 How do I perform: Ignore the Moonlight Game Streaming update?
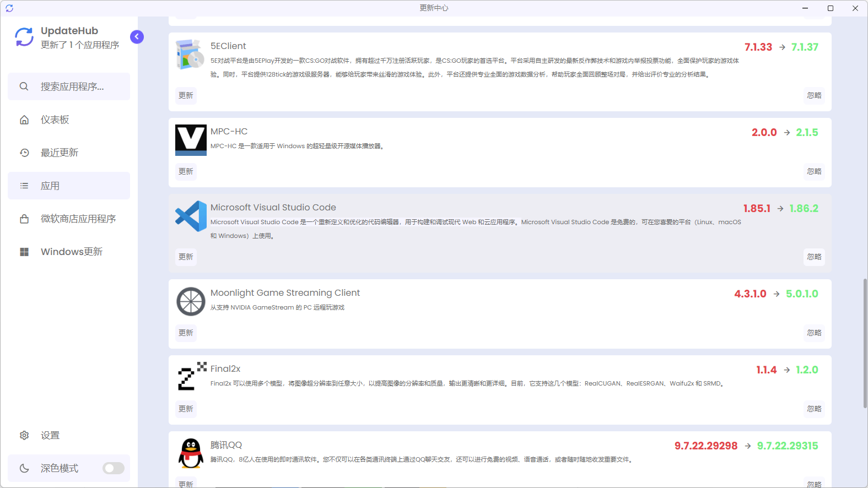point(814,333)
